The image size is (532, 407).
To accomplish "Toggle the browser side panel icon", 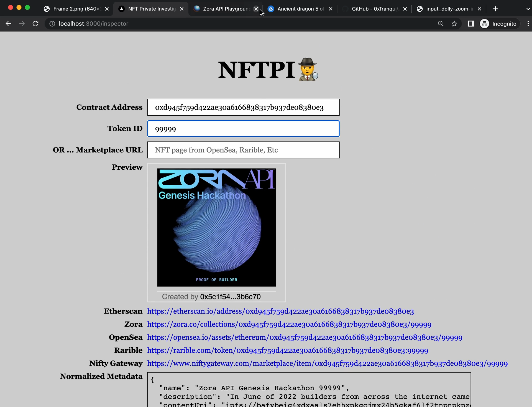I will point(471,24).
